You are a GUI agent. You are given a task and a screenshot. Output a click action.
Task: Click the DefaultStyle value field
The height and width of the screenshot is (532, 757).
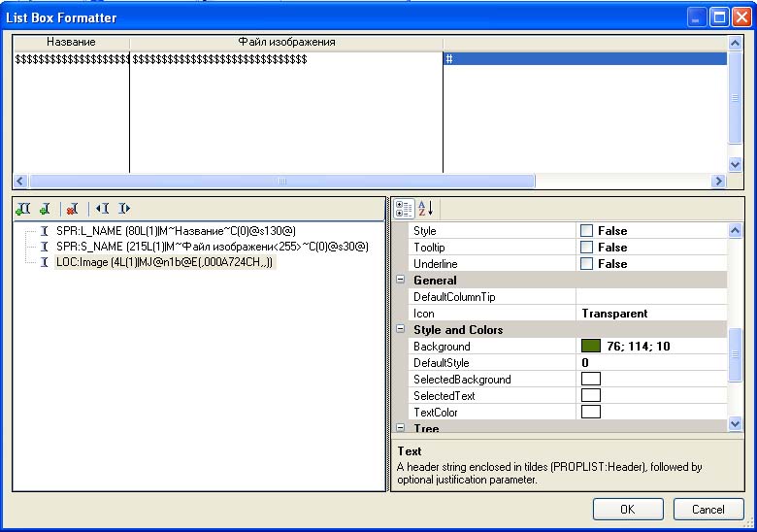click(650, 363)
